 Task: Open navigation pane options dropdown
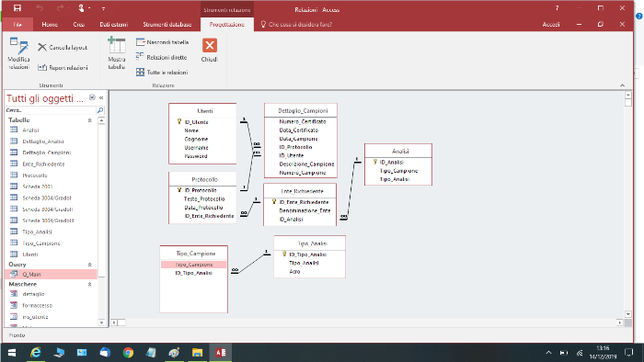click(92, 97)
